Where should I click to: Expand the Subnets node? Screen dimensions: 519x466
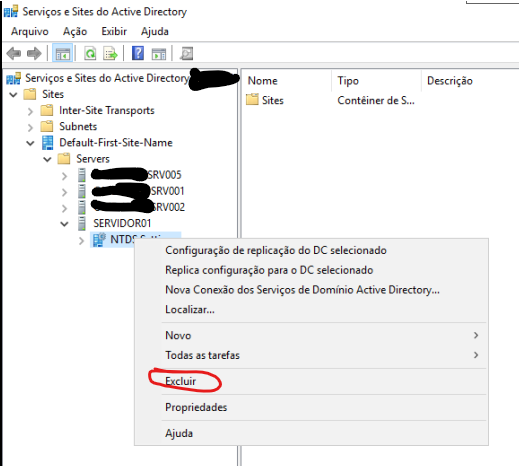[x=30, y=127]
